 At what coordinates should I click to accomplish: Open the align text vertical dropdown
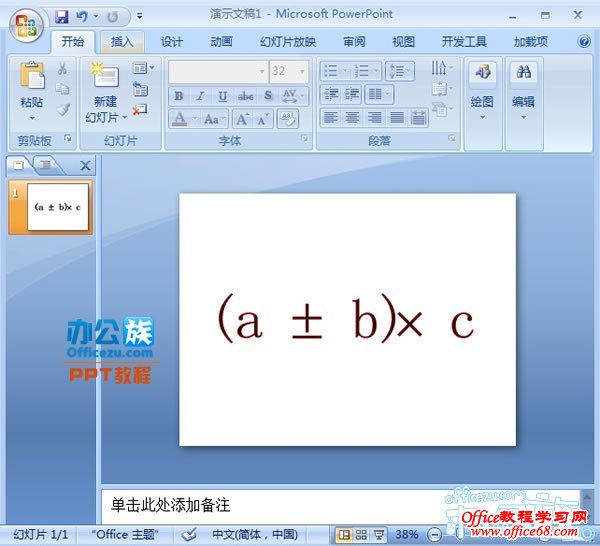click(442, 89)
